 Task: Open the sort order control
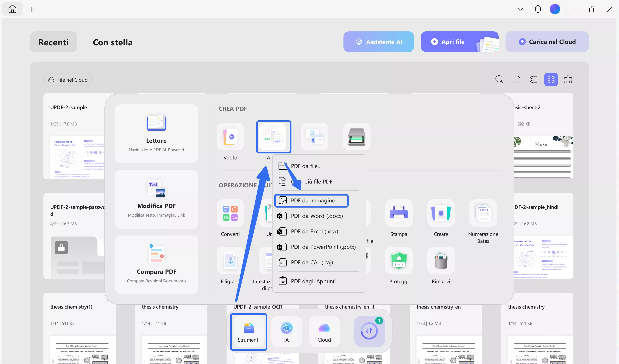coord(516,79)
